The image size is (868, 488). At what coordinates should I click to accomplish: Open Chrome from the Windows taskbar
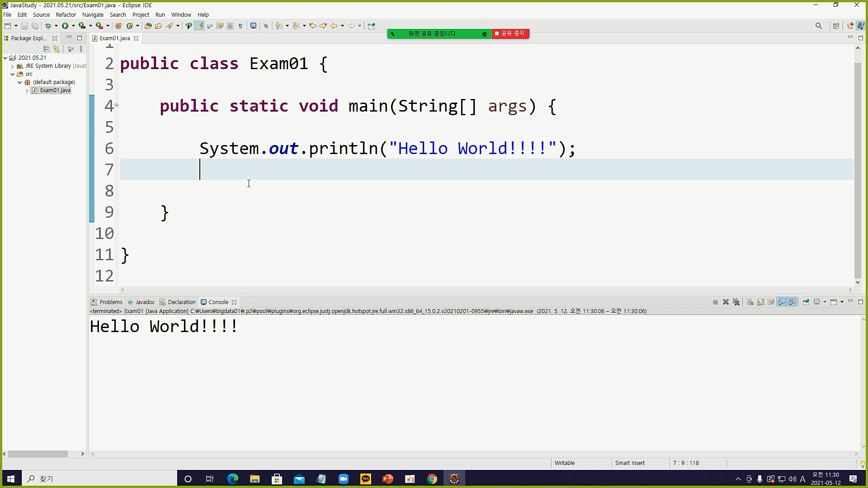pos(432,479)
